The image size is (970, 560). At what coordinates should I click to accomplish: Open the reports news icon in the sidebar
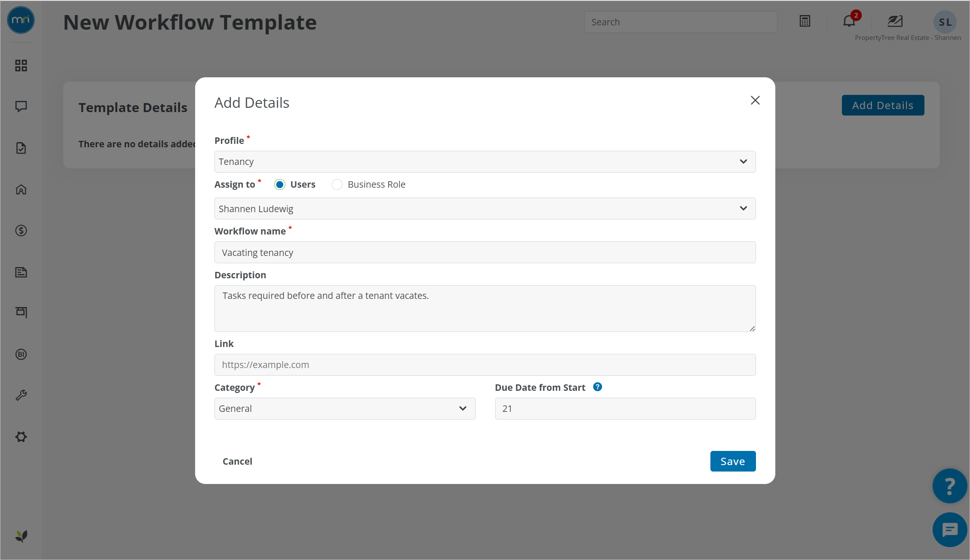pyautogui.click(x=21, y=272)
